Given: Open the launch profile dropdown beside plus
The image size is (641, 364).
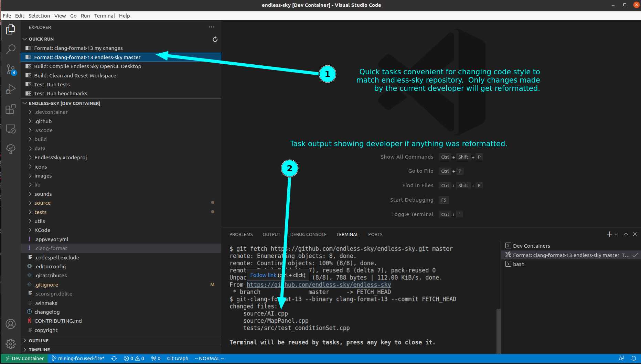Looking at the screenshot, I should click(x=616, y=234).
